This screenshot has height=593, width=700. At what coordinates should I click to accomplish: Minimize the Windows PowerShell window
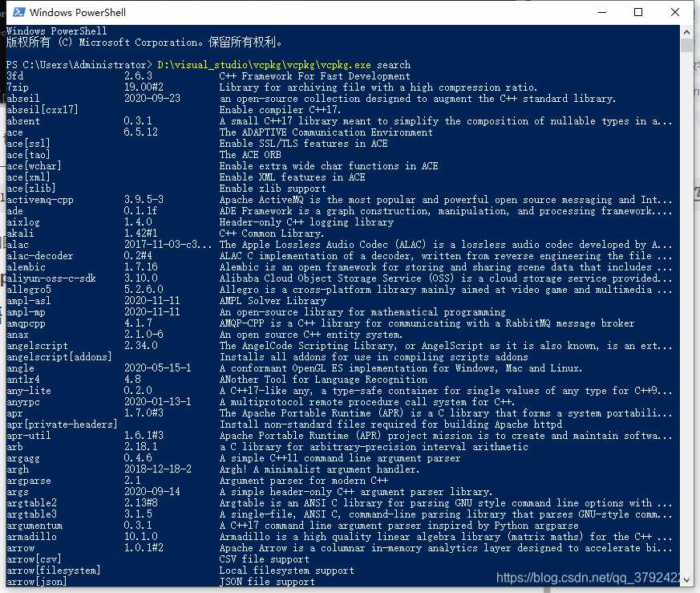pos(602,12)
